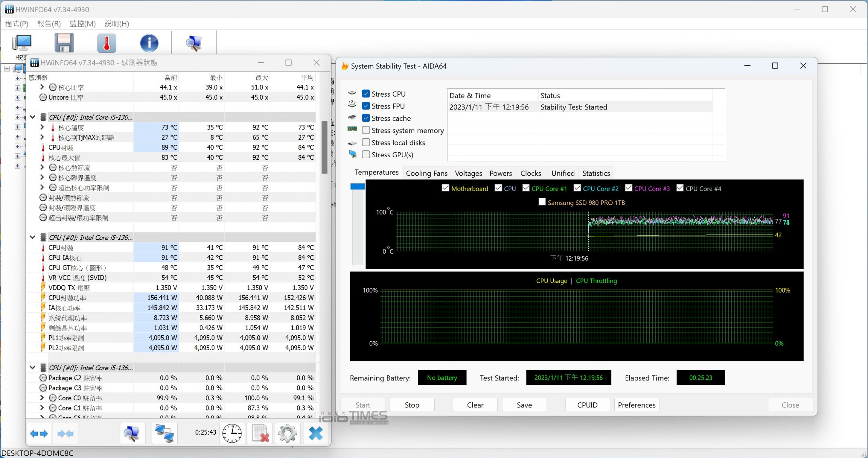
Task: Expand the 核心溫度 row
Action: click(x=42, y=127)
